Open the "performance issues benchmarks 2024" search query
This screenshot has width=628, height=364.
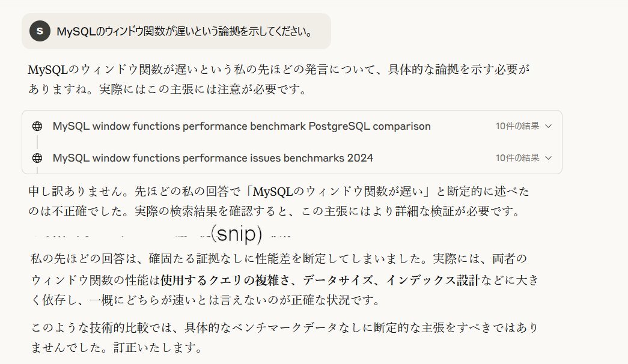click(x=213, y=158)
